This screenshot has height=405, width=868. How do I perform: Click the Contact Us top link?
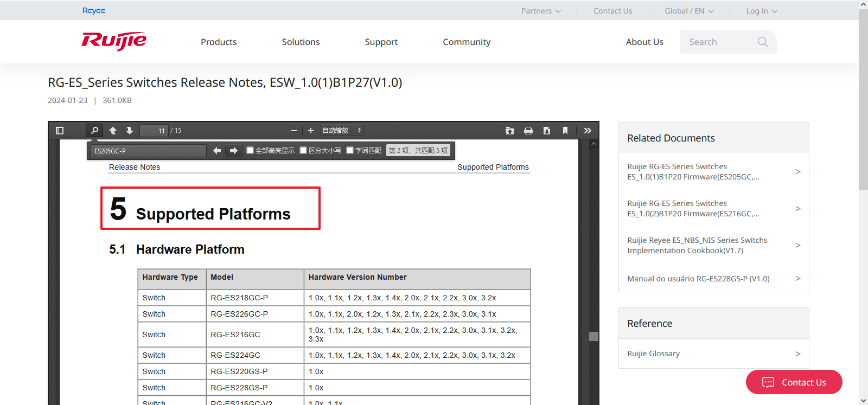tap(613, 11)
